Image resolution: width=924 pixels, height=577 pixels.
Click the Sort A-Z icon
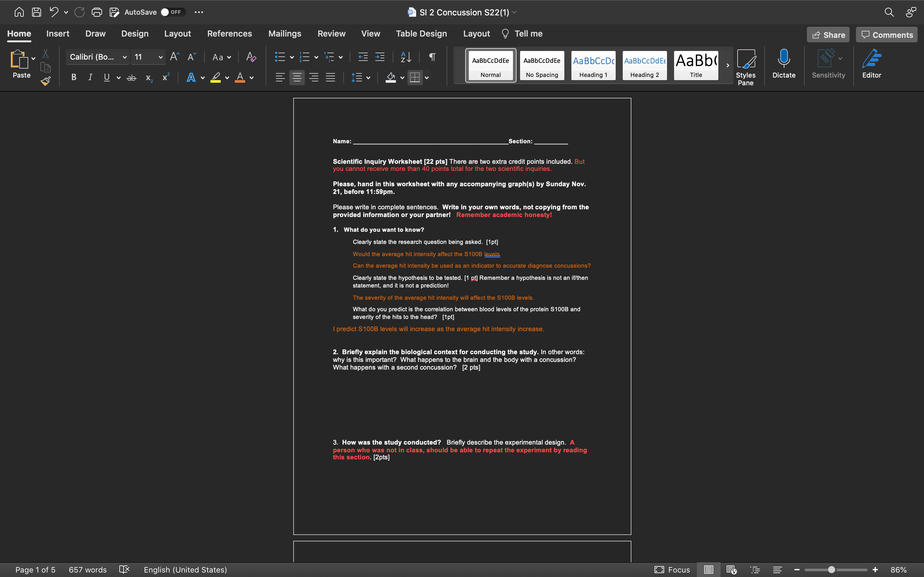pos(406,57)
